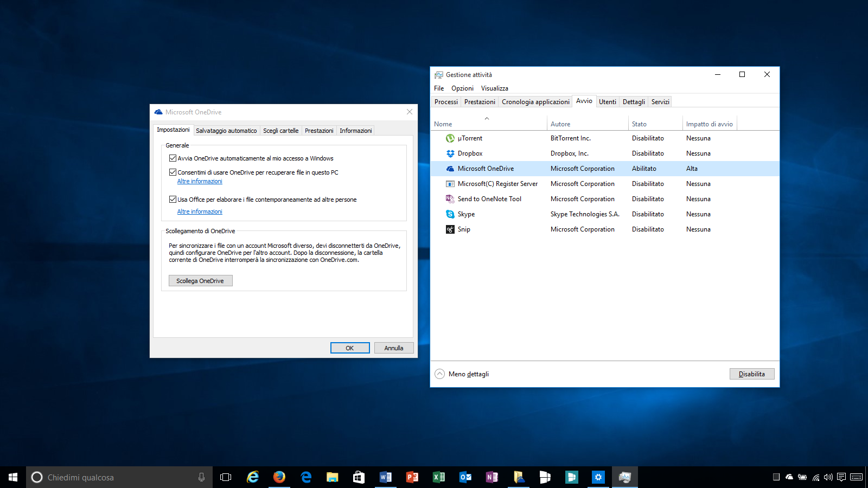Open 'Altre informazioni' link under recupero file
The height and width of the screenshot is (488, 868).
pos(200,181)
